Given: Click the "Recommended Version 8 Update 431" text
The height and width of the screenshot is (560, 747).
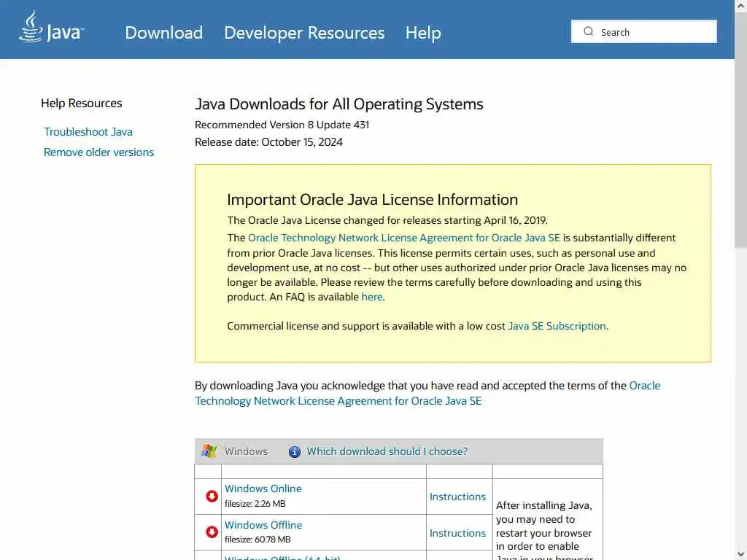Looking at the screenshot, I should tap(282, 125).
